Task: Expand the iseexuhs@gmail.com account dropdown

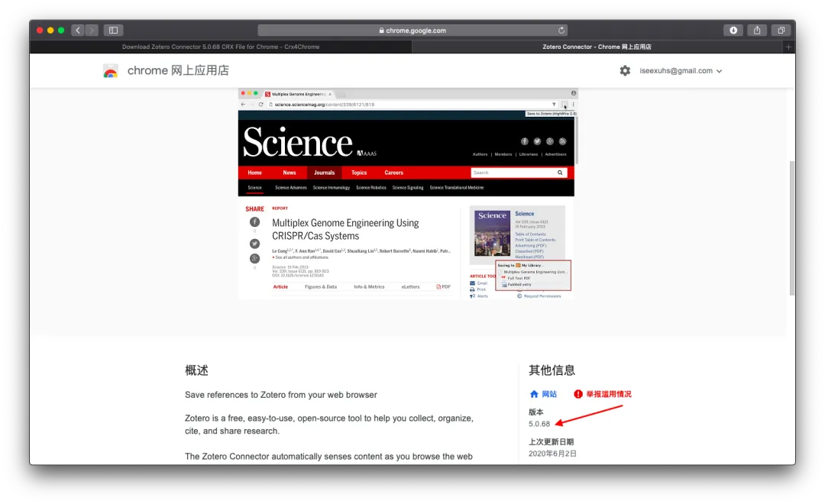Action: click(681, 70)
